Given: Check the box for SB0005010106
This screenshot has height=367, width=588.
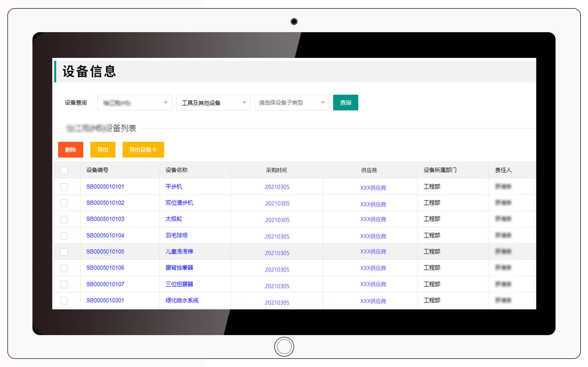Looking at the screenshot, I should pos(64,268).
